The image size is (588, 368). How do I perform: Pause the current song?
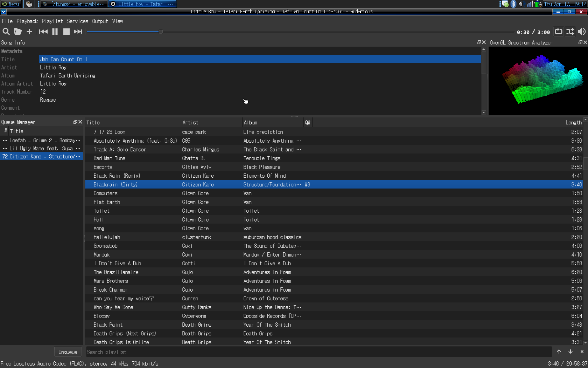[x=55, y=32]
